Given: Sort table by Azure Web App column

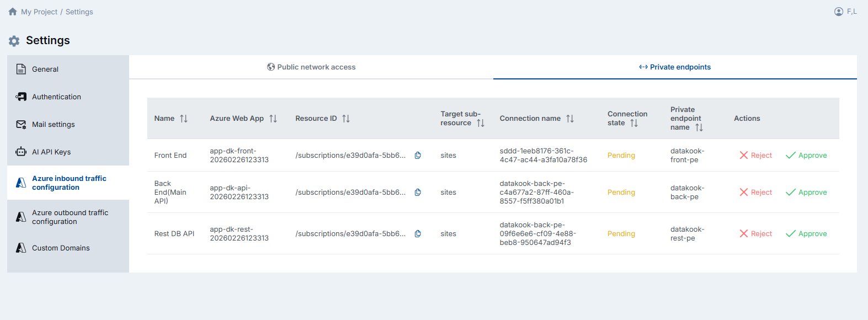Looking at the screenshot, I should 273,119.
